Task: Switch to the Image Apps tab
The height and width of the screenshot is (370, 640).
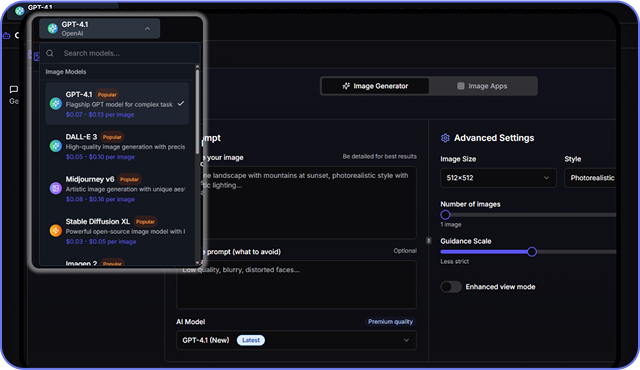Action: 482,86
